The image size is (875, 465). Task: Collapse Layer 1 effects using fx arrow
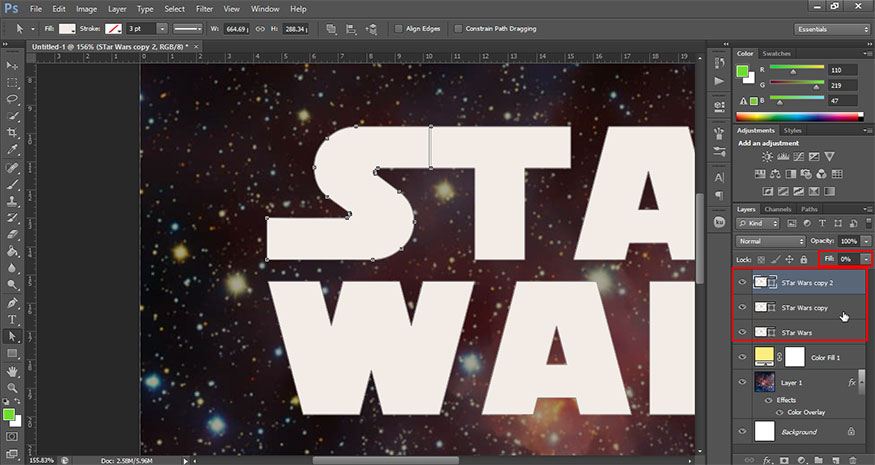863,382
